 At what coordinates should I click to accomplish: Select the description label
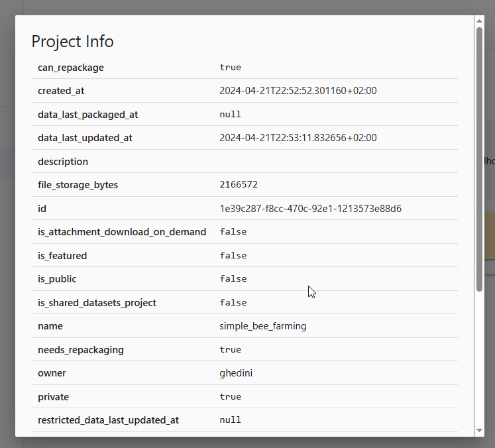point(63,162)
